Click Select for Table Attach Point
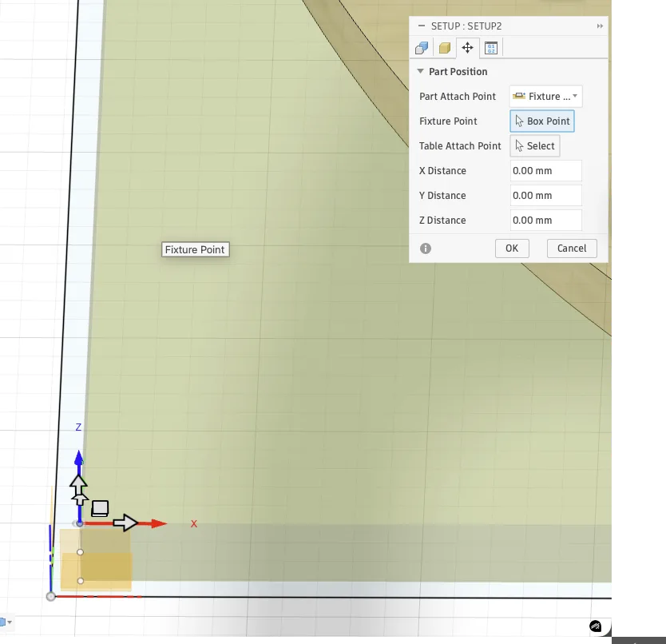 (535, 145)
